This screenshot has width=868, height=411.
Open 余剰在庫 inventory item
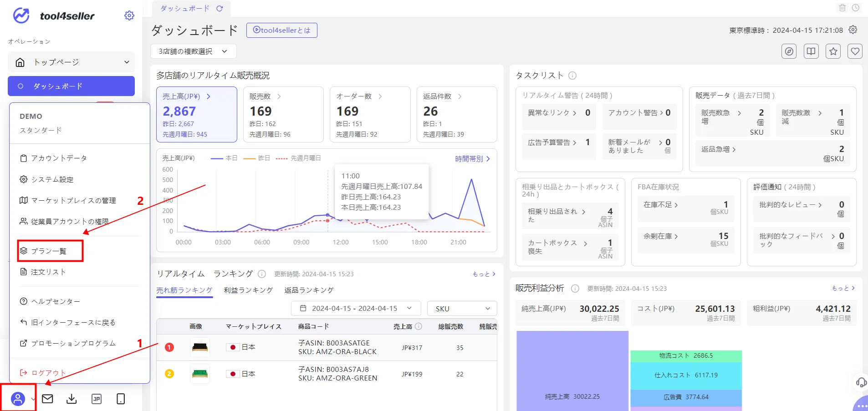686,239
